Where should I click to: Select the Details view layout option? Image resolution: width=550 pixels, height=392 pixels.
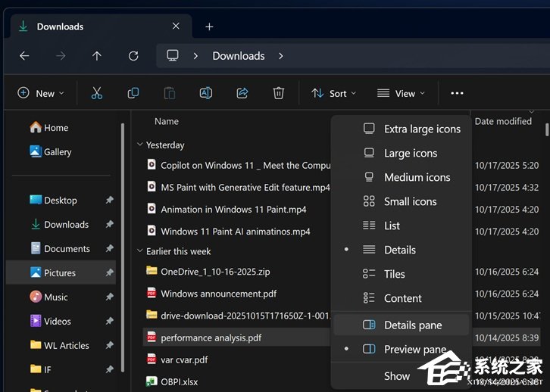click(x=400, y=250)
